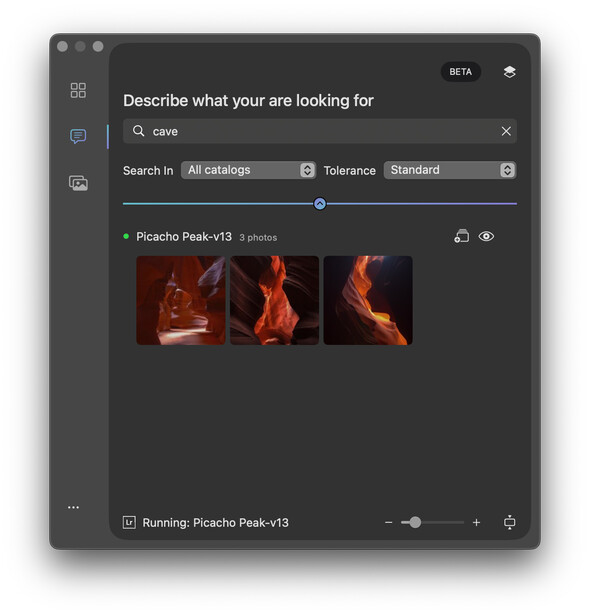Image resolution: width=590 pixels, height=615 pixels.
Task: Click the thumbnail size slider knob
Action: pyautogui.click(x=415, y=522)
